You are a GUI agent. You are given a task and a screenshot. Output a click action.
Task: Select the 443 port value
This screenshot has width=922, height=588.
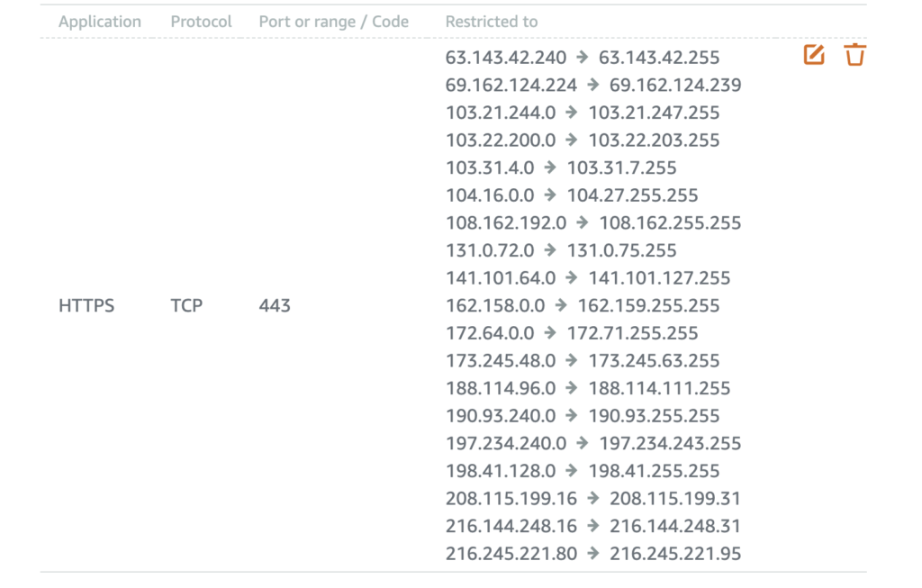point(275,306)
